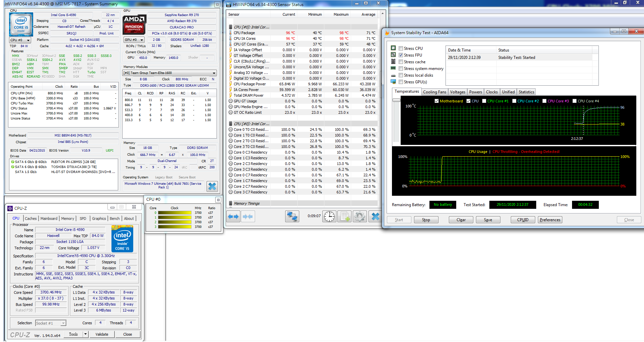Uncheck the Stress FPU checkbox
644x342 pixels.
401,55
